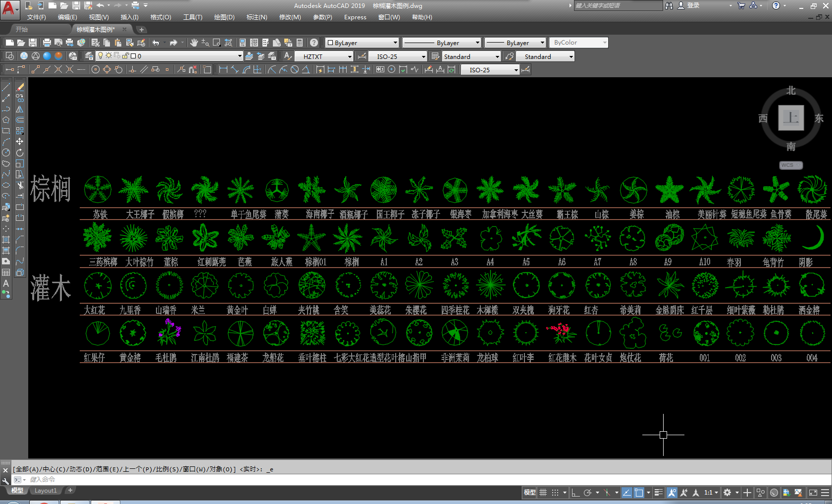The height and width of the screenshot is (504, 832).
Task: Open the 编辑(E) menu
Action: pos(67,17)
